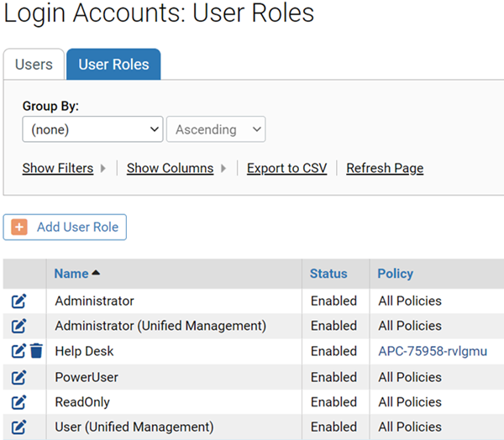Edit the ReadOnly role
Image resolution: width=504 pixels, height=440 pixels.
pyautogui.click(x=18, y=402)
